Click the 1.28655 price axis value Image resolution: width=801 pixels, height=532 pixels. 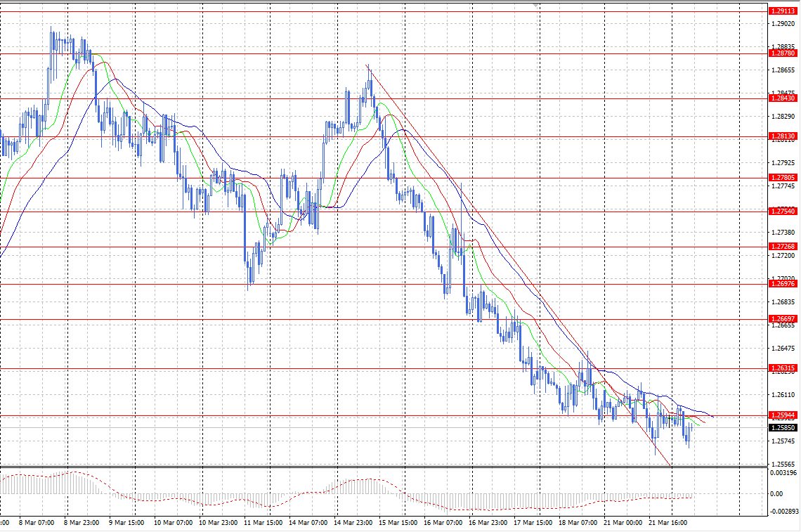coord(783,70)
